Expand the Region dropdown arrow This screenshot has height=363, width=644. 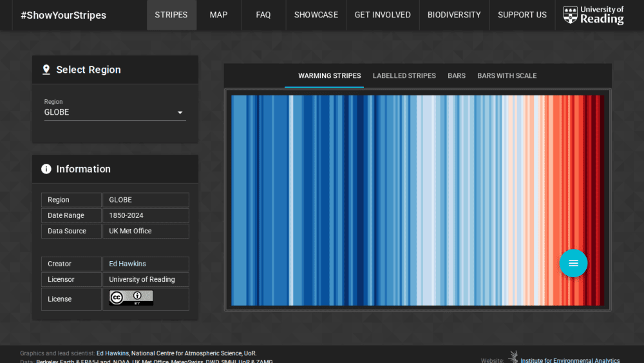[180, 113]
